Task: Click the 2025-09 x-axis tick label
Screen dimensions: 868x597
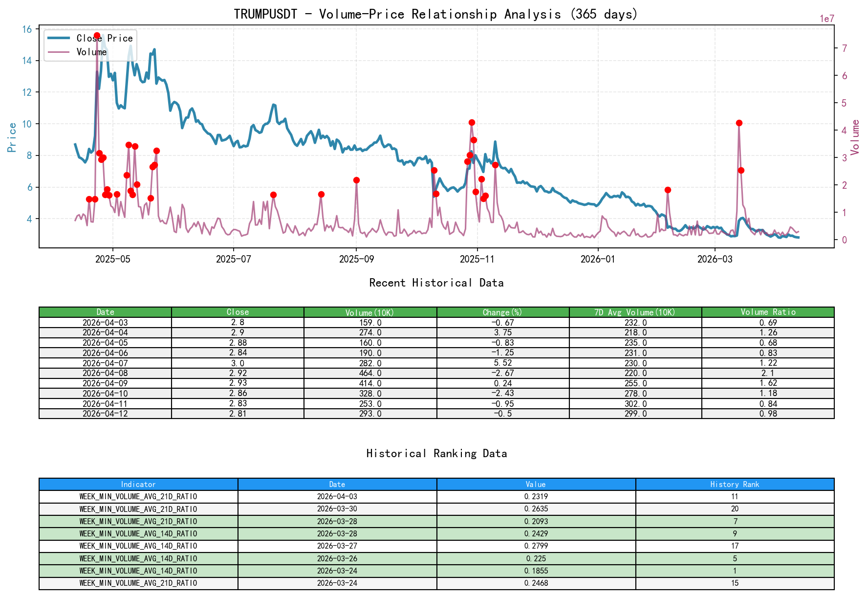Action: point(356,259)
